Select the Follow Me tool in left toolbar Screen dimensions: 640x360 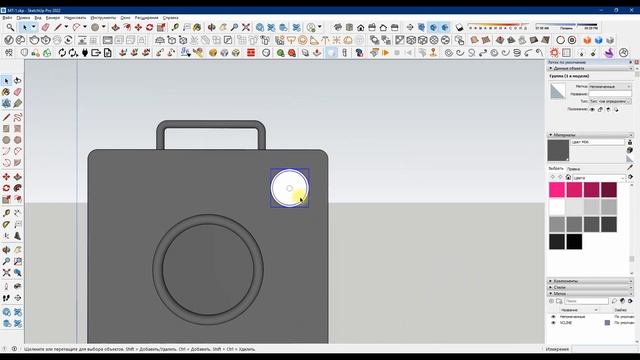click(x=18, y=188)
